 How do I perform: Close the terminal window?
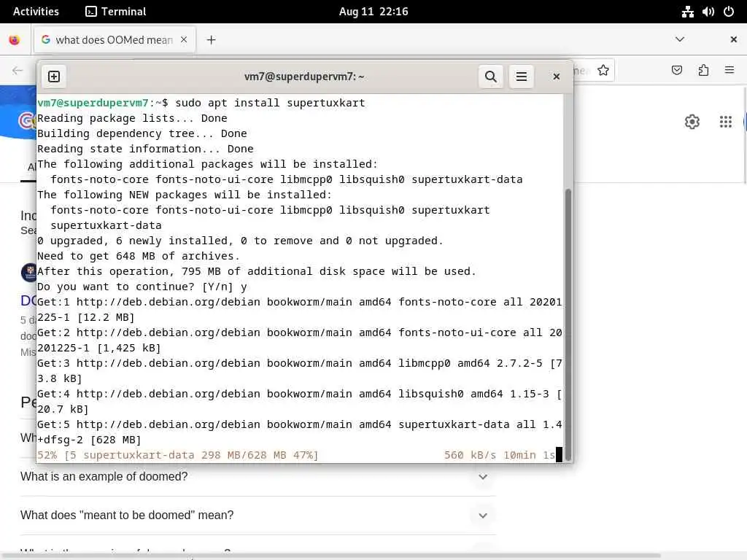[556, 77]
